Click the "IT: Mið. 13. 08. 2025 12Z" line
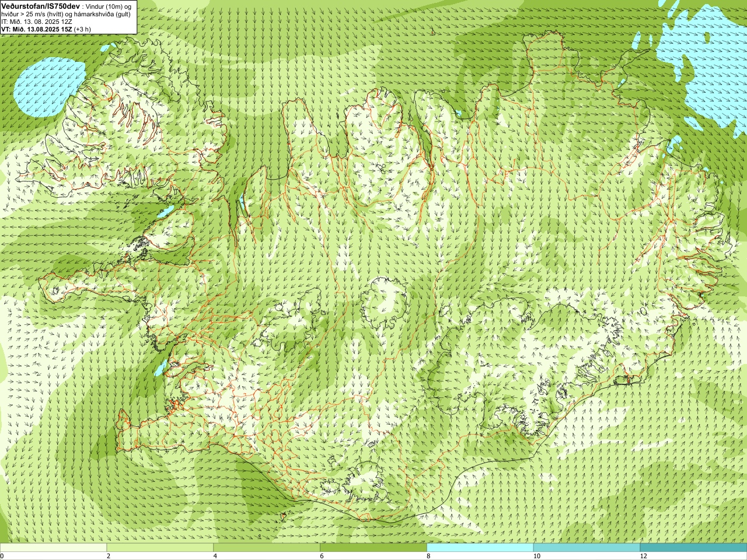 (x=37, y=22)
